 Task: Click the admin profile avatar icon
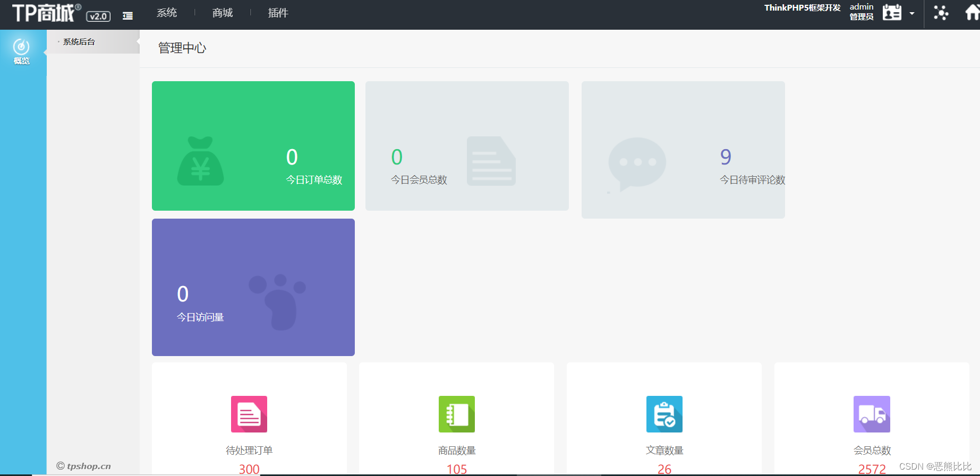click(x=892, y=12)
